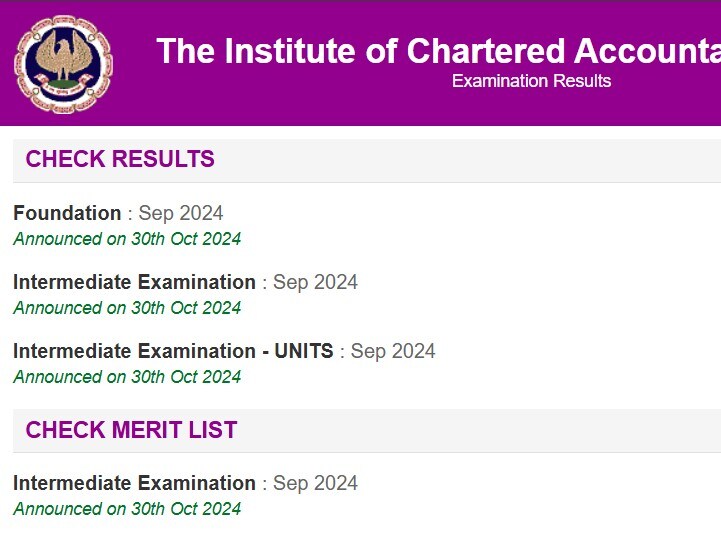
Task: Open Intermediate Examination under Check Merit List
Action: tap(134, 483)
